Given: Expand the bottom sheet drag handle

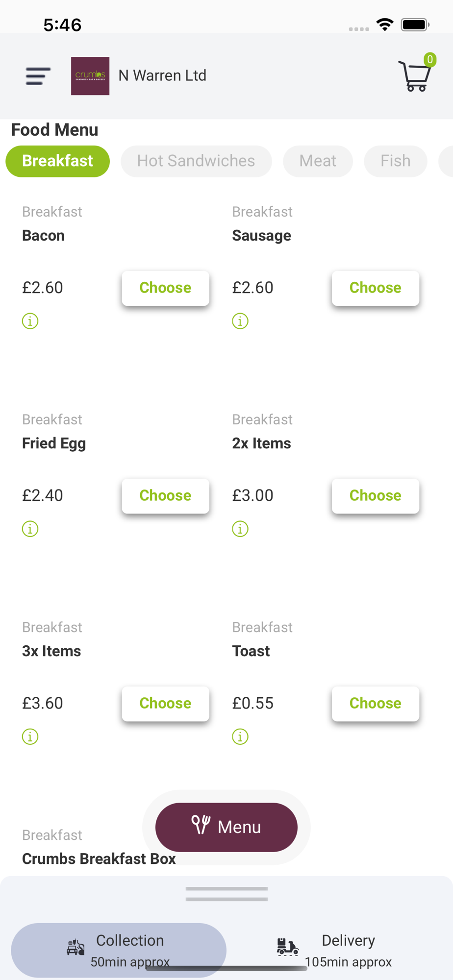Looking at the screenshot, I should coord(226,894).
